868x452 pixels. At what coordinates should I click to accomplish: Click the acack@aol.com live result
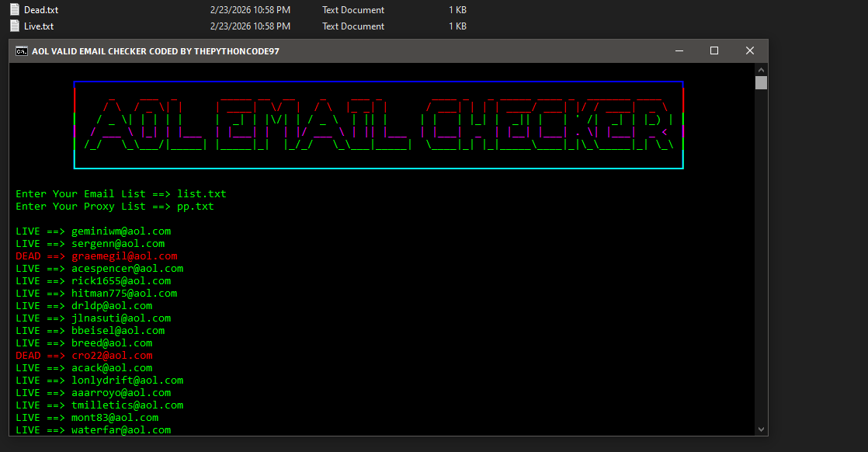112,368
